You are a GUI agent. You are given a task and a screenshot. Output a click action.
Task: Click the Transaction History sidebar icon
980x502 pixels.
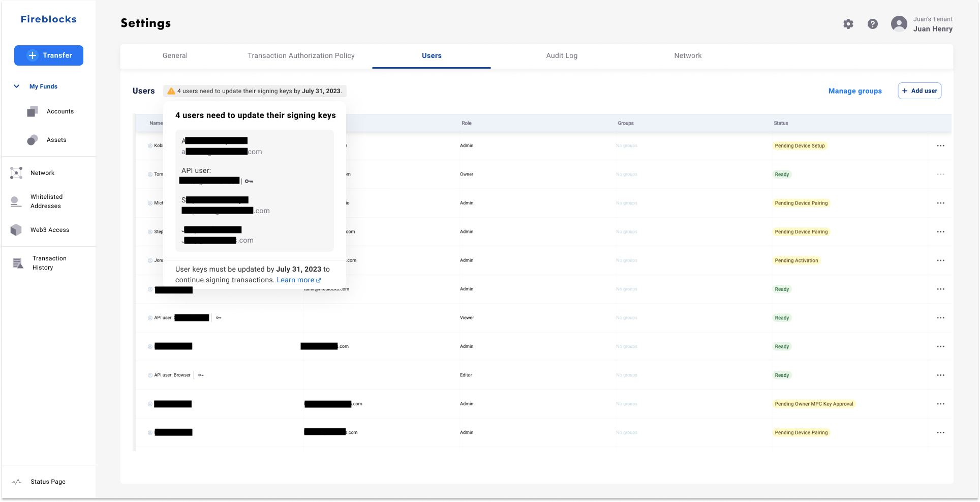[x=18, y=263]
